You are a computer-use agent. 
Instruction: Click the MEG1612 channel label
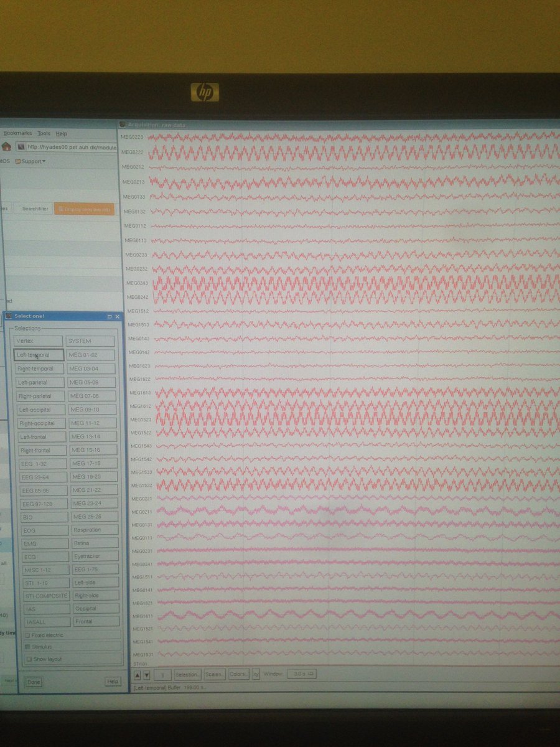pos(140,406)
